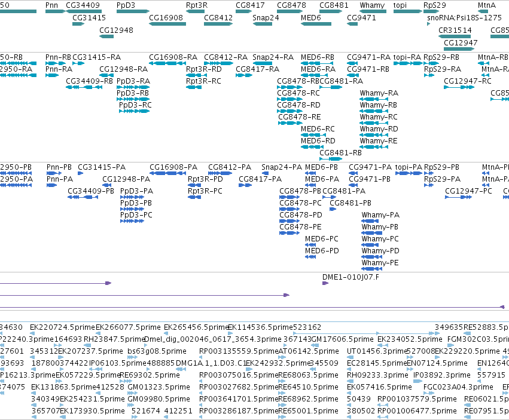Select the Whamy gene bar
The width and height of the screenshot is (509, 420).
point(373,11)
